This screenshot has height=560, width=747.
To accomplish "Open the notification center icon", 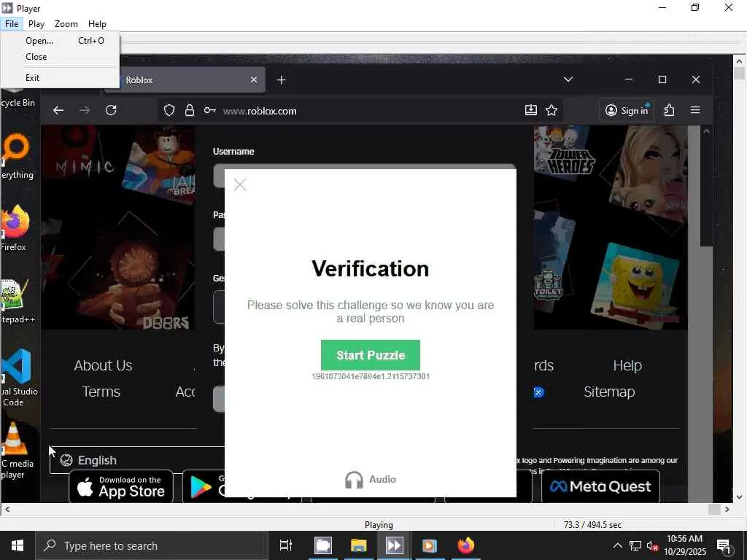I will [724, 545].
